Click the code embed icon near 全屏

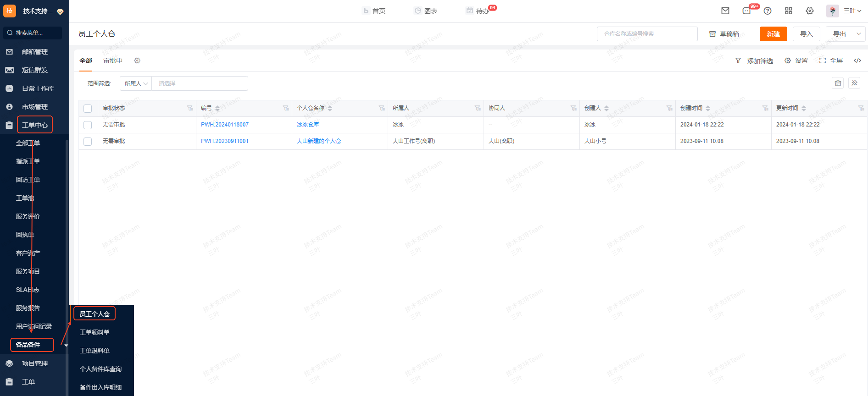(857, 60)
